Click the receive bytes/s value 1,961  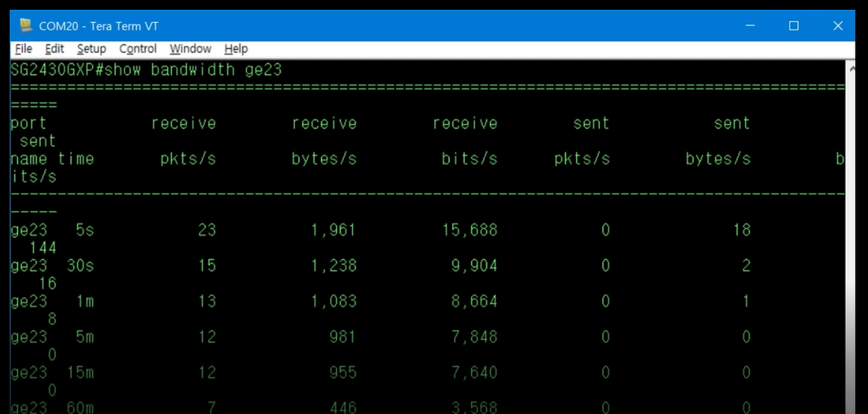point(333,230)
